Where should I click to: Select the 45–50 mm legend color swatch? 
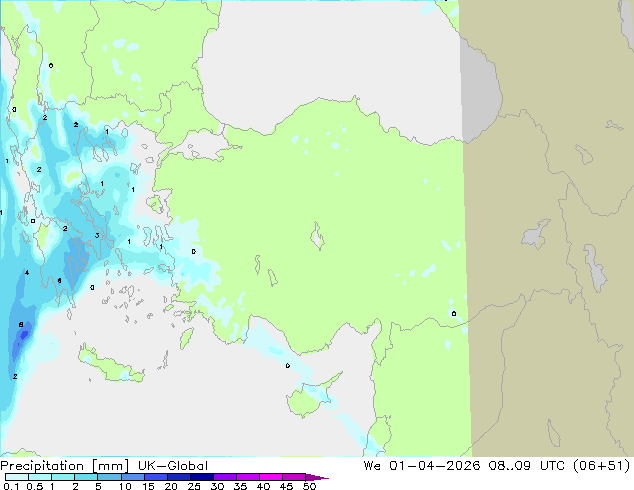point(294,477)
